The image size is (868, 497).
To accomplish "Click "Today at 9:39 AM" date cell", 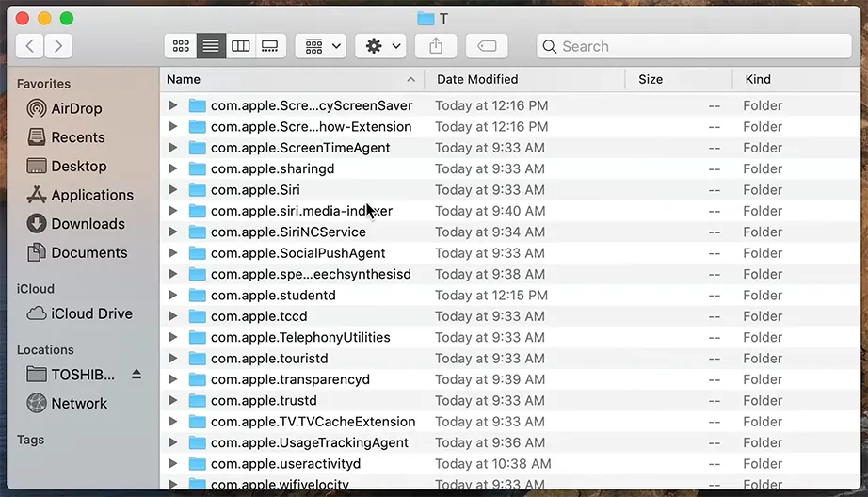I will [x=490, y=379].
